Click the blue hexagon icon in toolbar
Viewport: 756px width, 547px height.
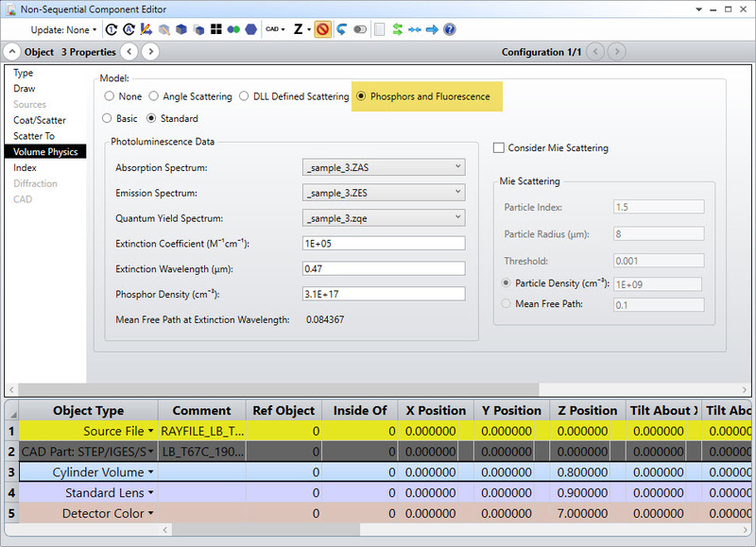click(x=250, y=29)
